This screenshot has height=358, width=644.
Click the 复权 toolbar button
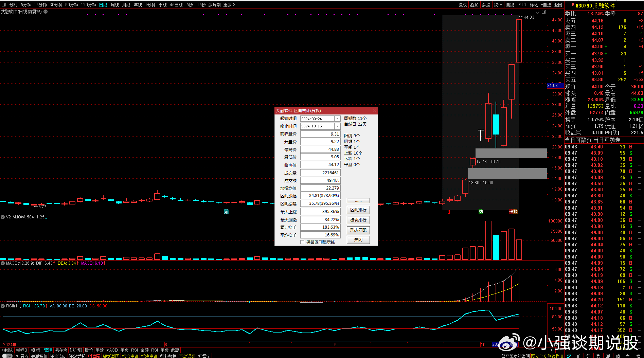(463, 5)
